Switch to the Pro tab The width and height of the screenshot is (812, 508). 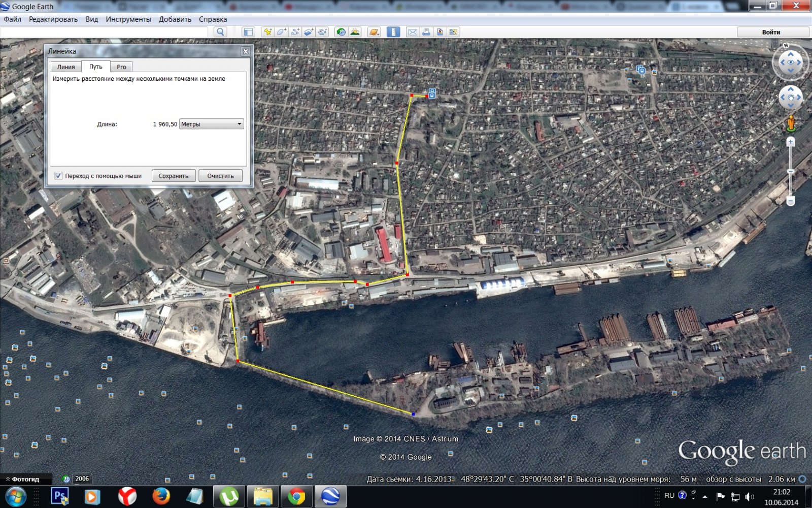click(121, 67)
